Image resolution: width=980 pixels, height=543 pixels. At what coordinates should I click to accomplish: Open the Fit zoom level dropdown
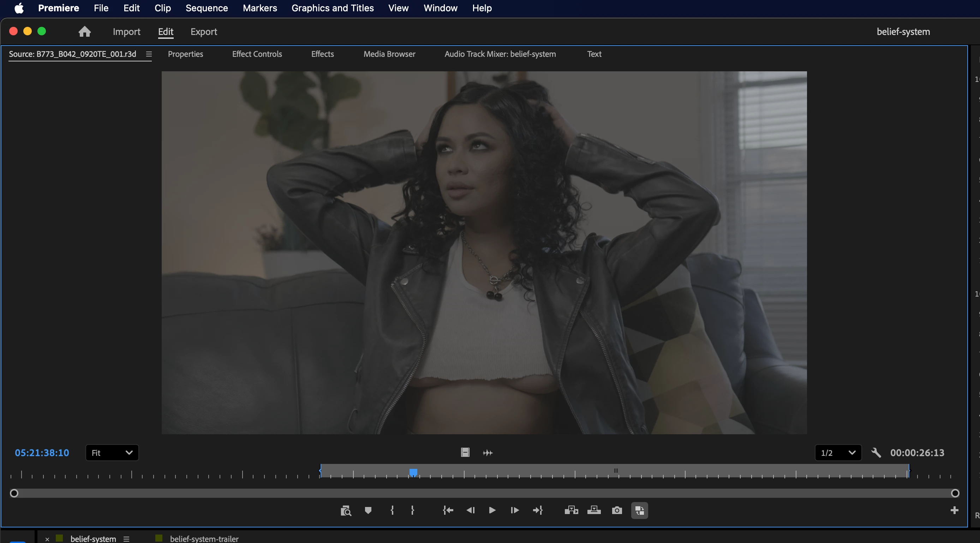pyautogui.click(x=112, y=453)
